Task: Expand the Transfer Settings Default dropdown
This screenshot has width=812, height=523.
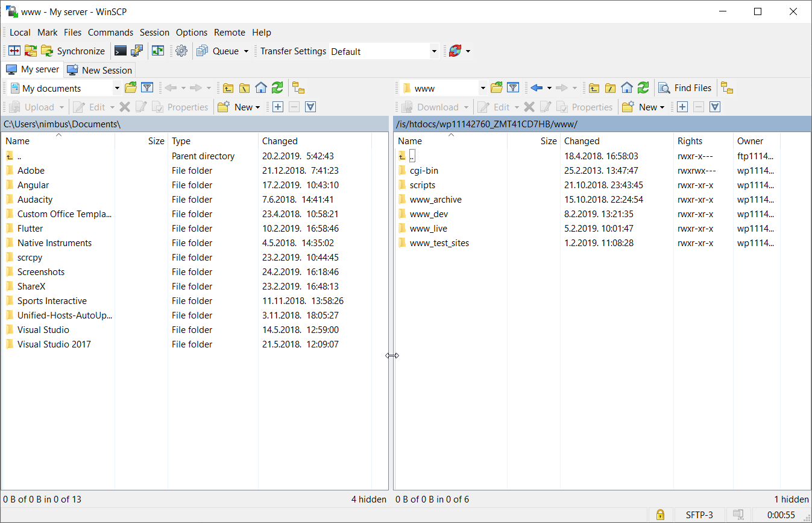Action: point(434,52)
